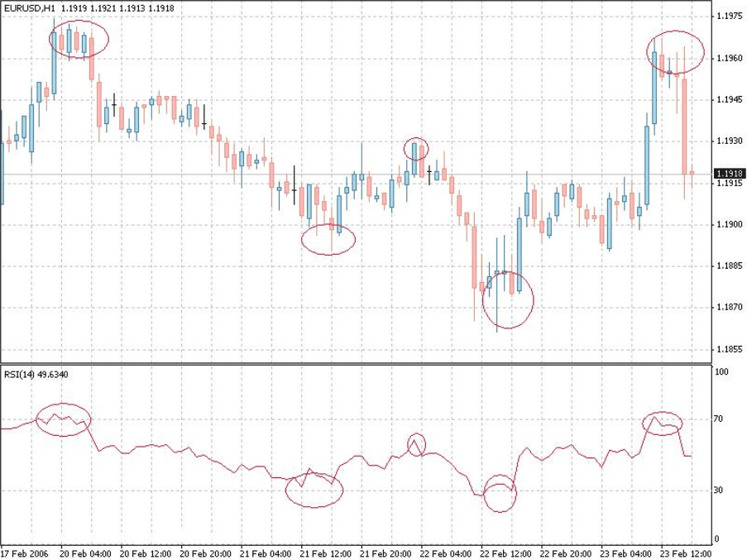Click the RSI scale value 30
The height and width of the screenshot is (560, 747).
click(718, 490)
